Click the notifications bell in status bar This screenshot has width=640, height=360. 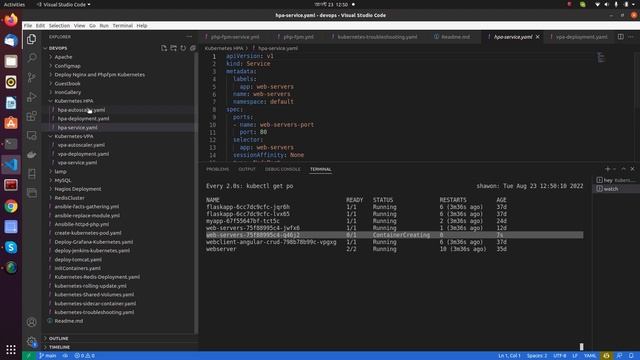pos(631,356)
